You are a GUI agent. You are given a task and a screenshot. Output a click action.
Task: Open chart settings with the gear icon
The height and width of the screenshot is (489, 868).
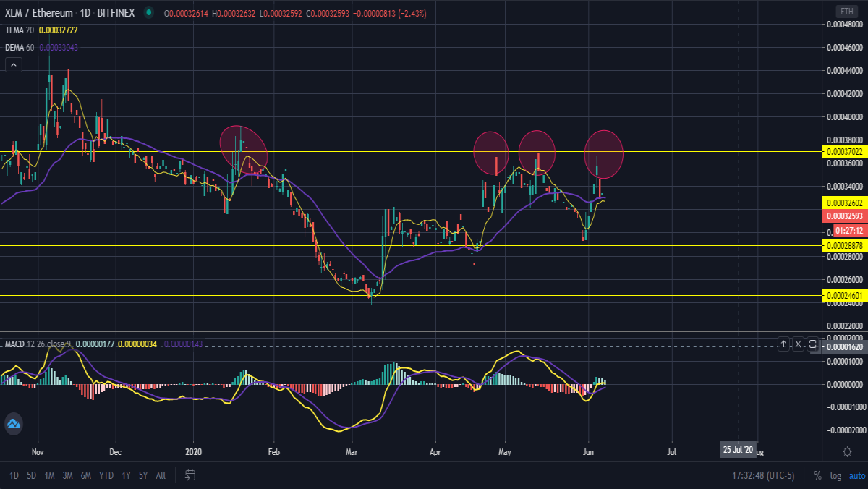click(846, 451)
